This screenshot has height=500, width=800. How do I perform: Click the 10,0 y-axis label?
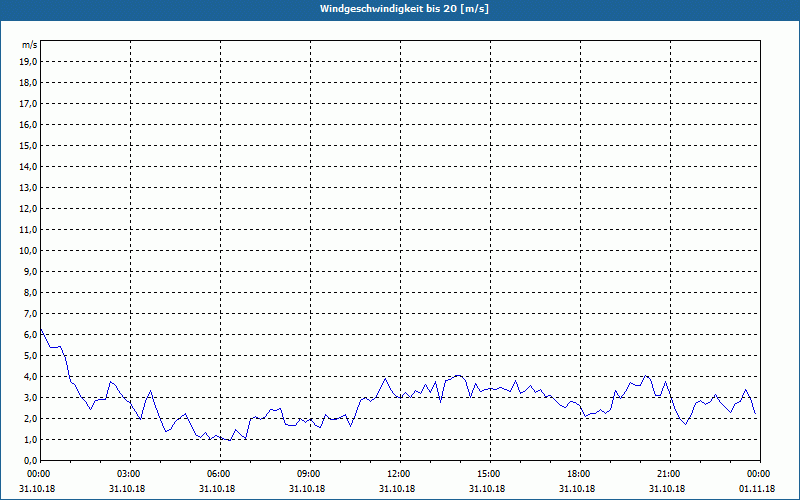[28, 251]
